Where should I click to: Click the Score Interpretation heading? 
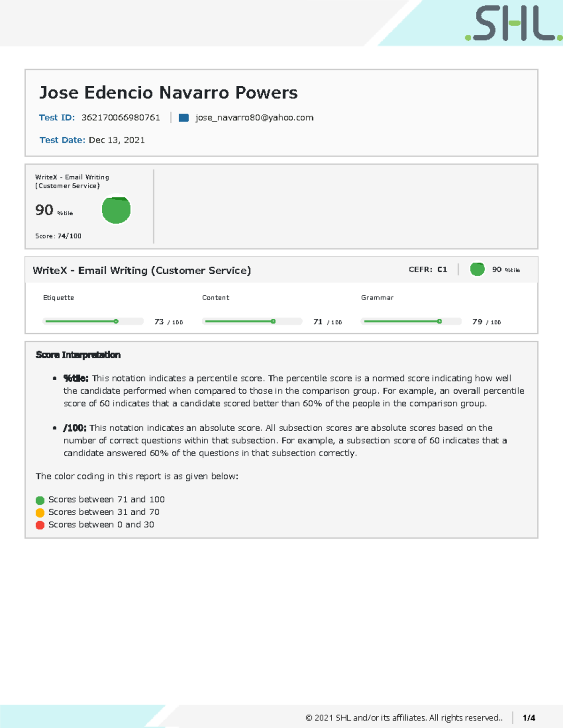(x=78, y=355)
